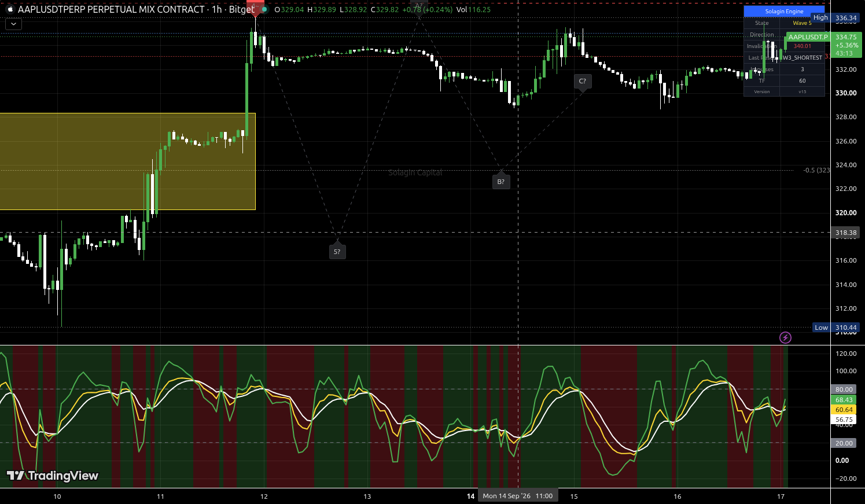This screenshot has height=504, width=865.
Task: Select the "5?" wave label
Action: (x=337, y=252)
